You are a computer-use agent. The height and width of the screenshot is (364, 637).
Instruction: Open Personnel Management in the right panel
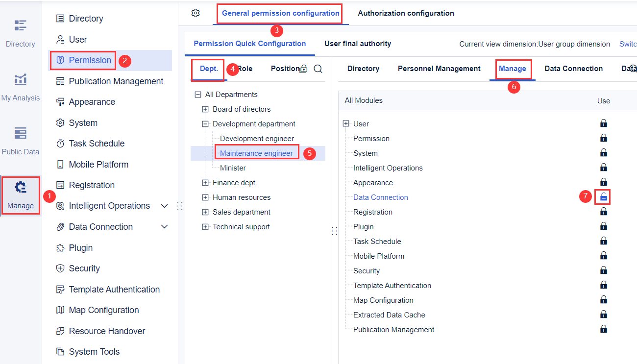tap(439, 69)
